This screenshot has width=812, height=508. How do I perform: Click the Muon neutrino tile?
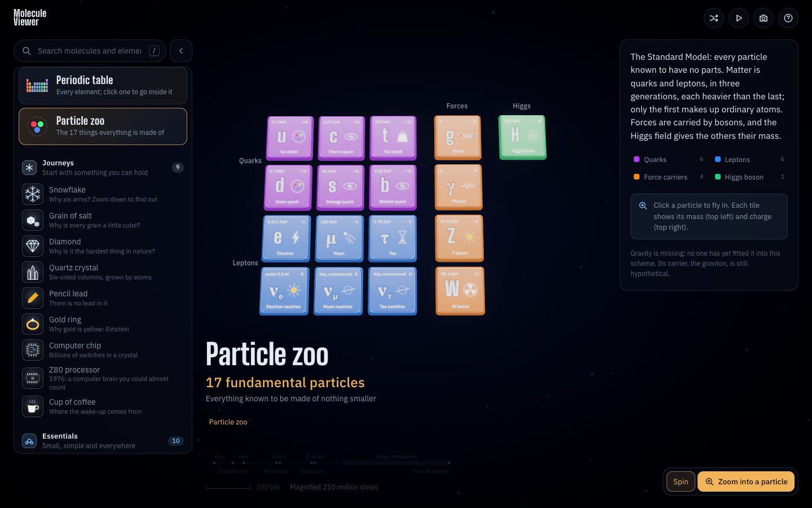coord(338,291)
